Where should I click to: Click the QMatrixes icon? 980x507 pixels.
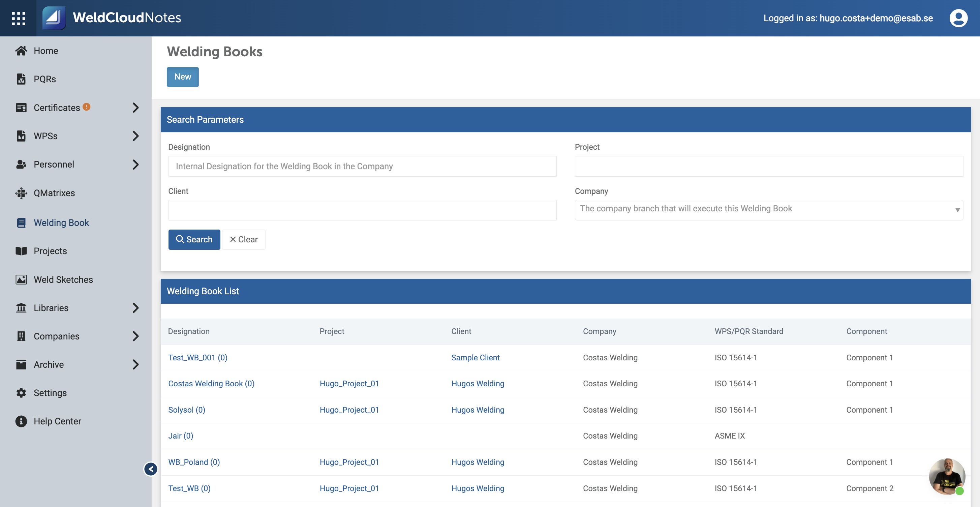click(x=21, y=193)
